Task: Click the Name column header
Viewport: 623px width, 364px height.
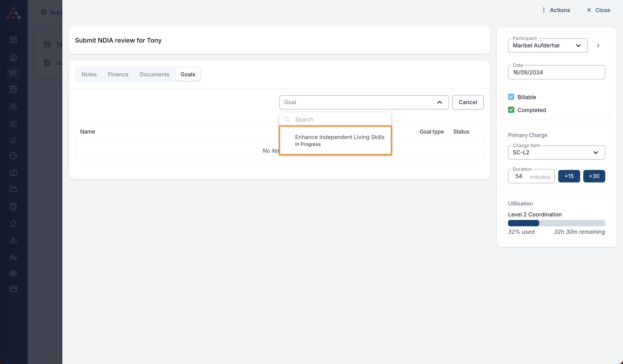Action: 88,132
